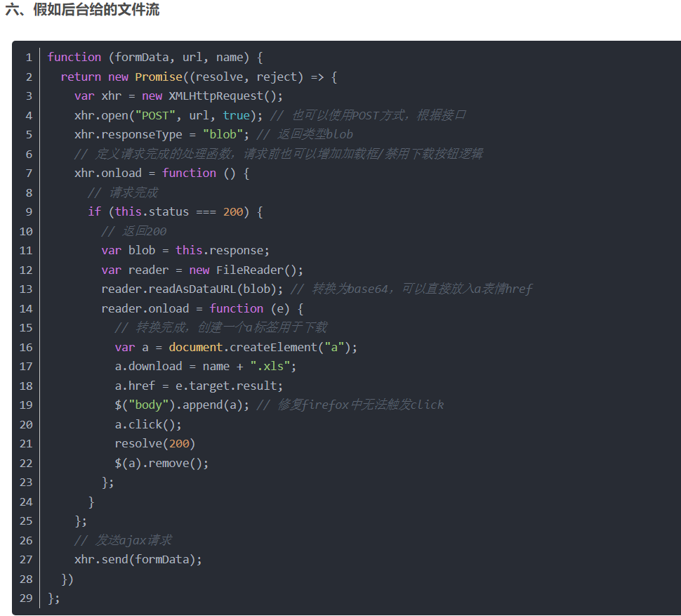Select the FileReader constructor on line 12
This screenshot has width=681, height=616.
pyautogui.click(x=253, y=269)
